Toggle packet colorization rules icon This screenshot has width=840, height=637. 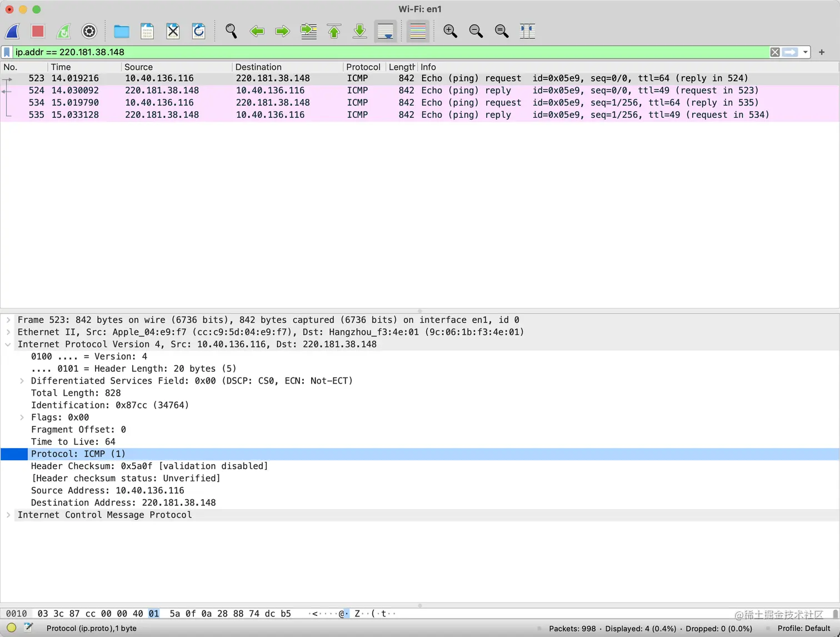[x=418, y=31]
